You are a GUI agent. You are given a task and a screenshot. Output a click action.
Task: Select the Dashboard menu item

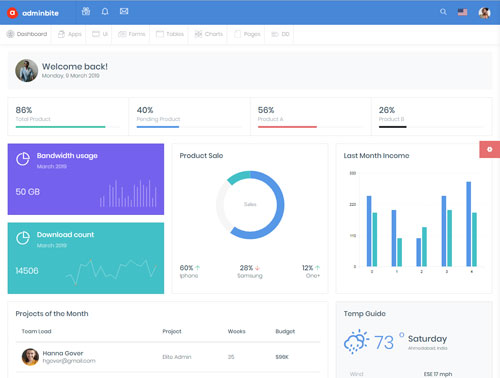[27, 34]
